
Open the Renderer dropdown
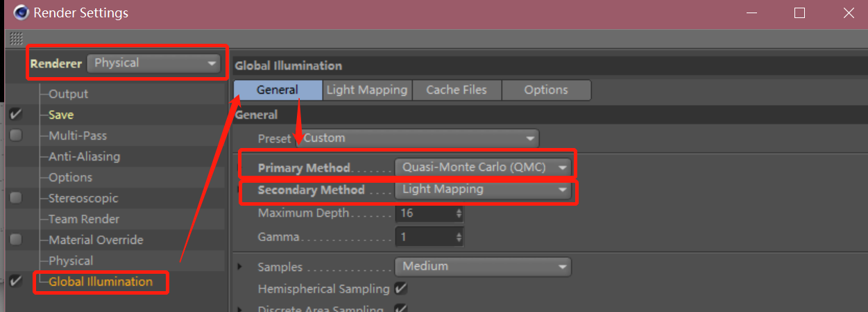(154, 63)
